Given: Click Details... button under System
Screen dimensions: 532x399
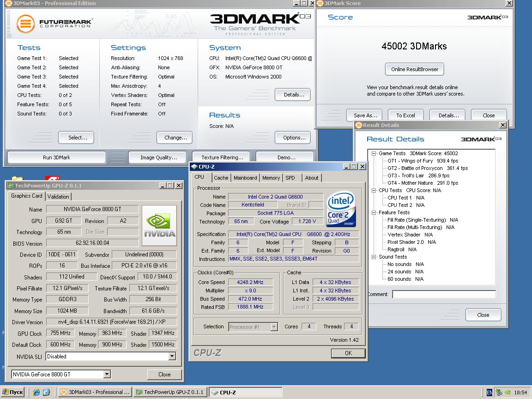Looking at the screenshot, I should (x=292, y=95).
